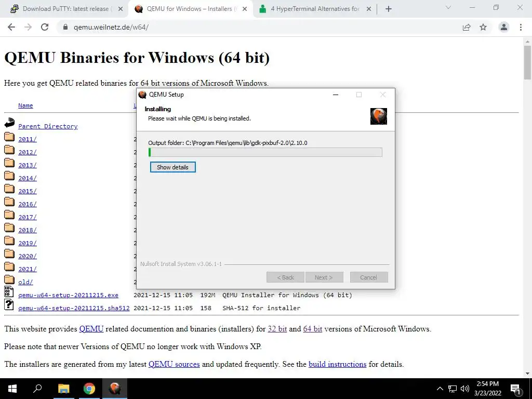The image size is (532, 399).
Task: Follow the QEMU link in the description
Action: tap(91, 329)
